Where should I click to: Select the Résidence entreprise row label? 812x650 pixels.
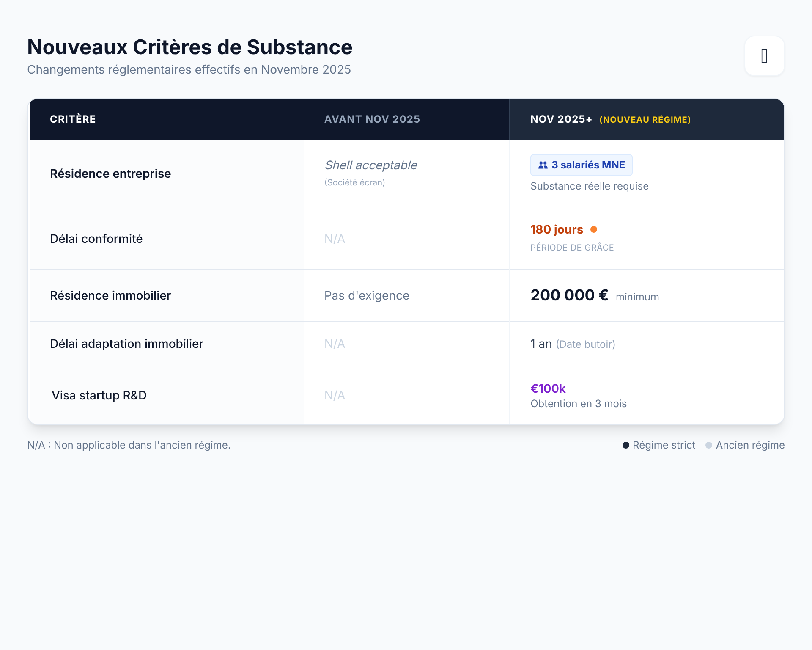(x=110, y=174)
